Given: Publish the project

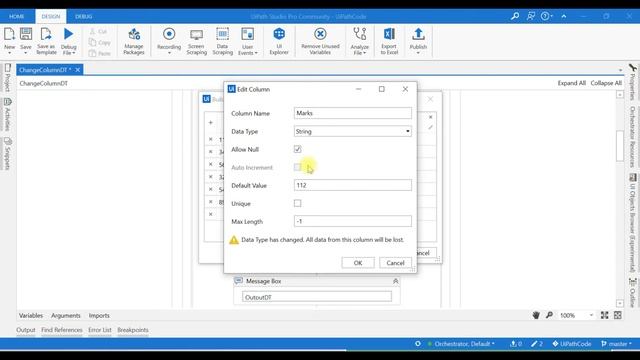Looking at the screenshot, I should coord(418,41).
